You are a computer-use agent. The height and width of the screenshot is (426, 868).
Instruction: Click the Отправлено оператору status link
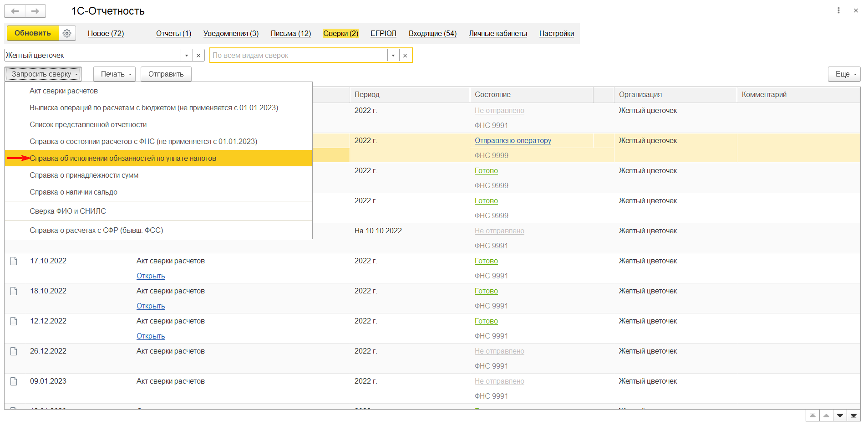coord(513,141)
